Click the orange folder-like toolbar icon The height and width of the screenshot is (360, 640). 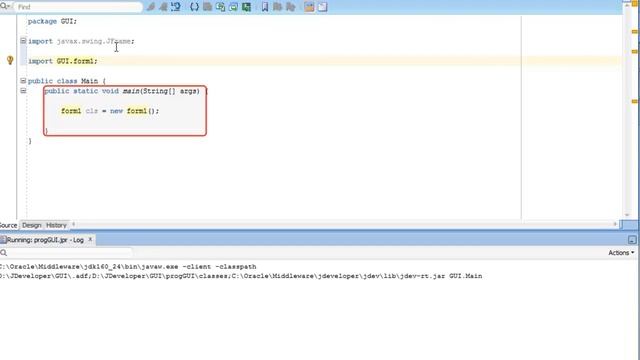(309, 7)
